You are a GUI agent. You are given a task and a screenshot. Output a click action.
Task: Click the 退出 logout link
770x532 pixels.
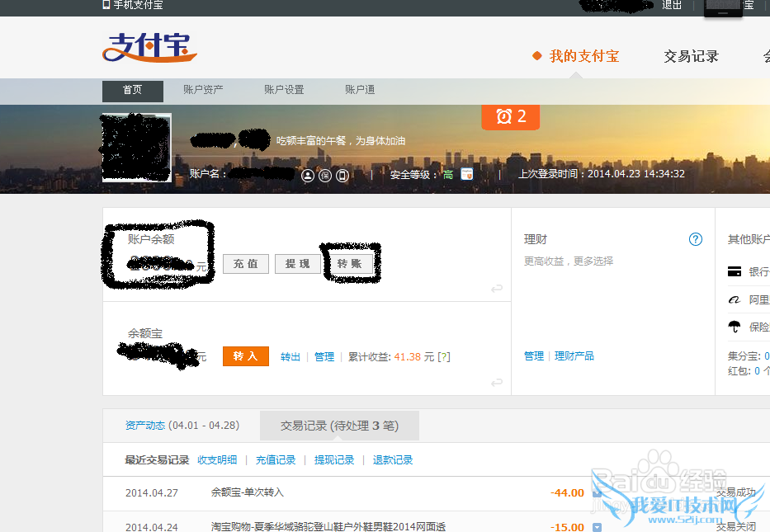pyautogui.click(x=671, y=5)
